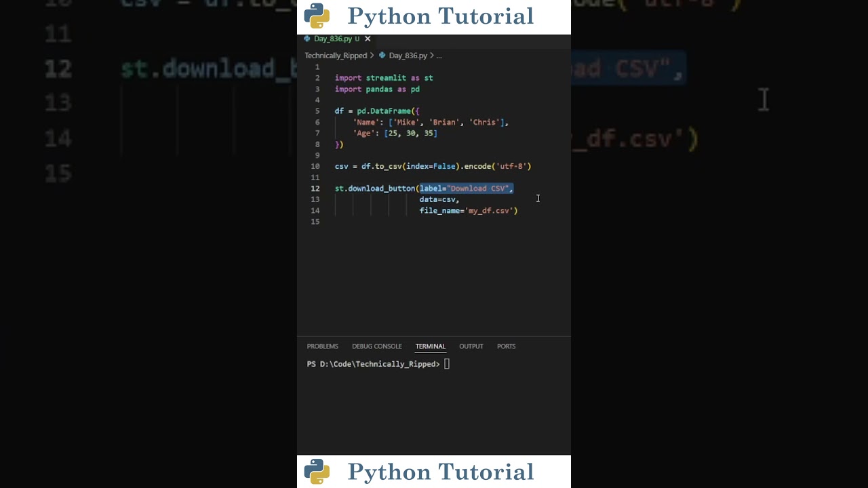Switch to the PROBLEMS panel tab
868x488 pixels.
coord(322,346)
